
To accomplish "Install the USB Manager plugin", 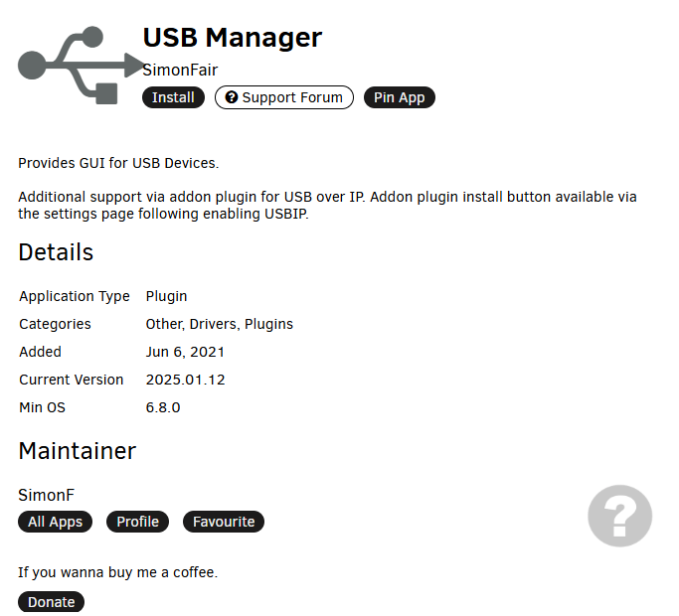I will pos(173,97).
